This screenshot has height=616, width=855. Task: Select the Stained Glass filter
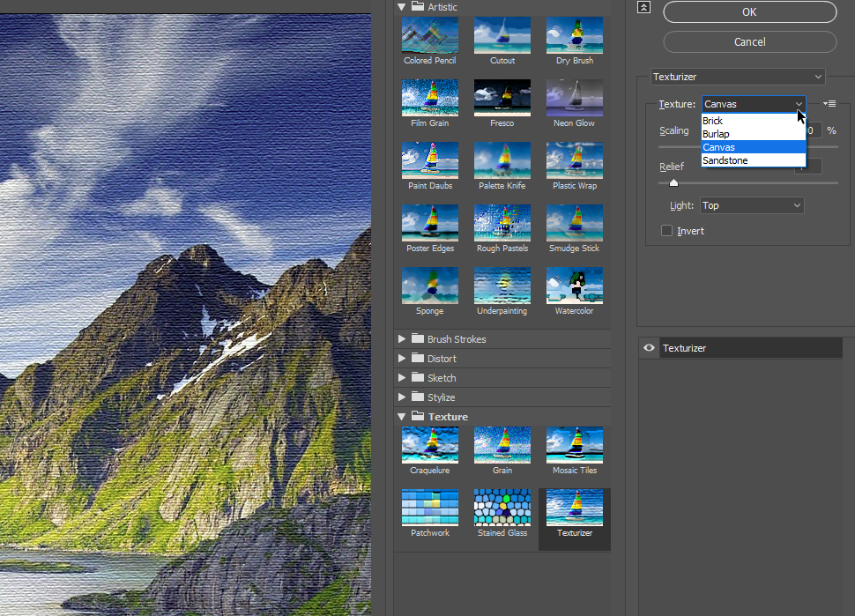(x=502, y=507)
